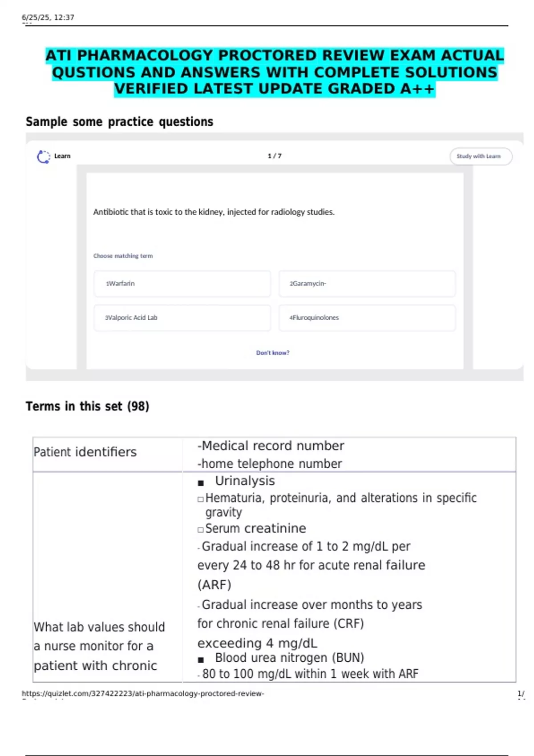Click the Serum creatinine checkbox bullet
534x756 pixels.
(252, 529)
